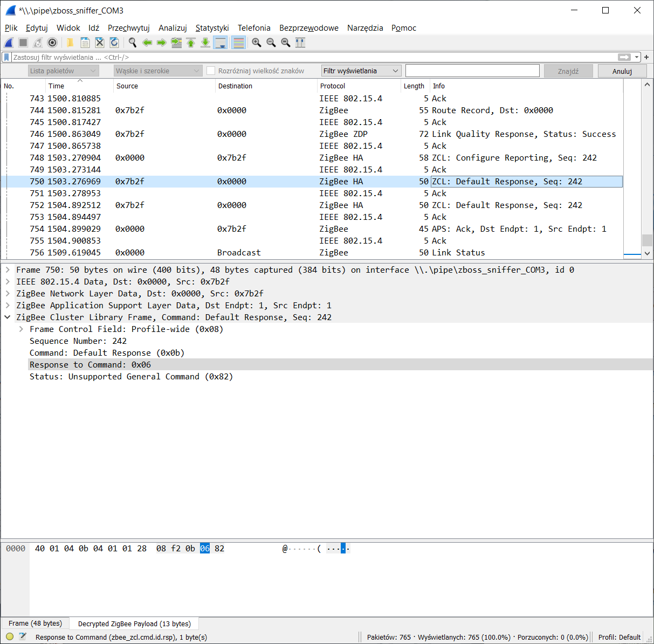Click the Znajdź search button
The height and width of the screenshot is (644, 654).
click(568, 71)
